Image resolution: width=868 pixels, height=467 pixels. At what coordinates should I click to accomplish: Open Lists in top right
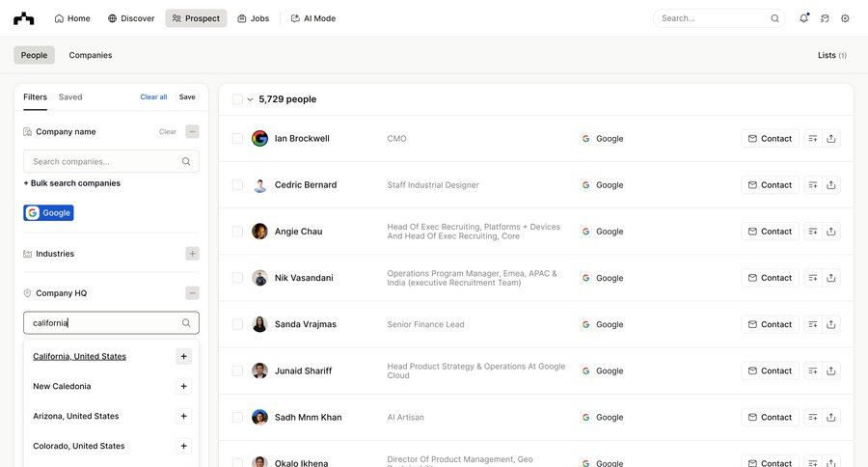(x=832, y=55)
